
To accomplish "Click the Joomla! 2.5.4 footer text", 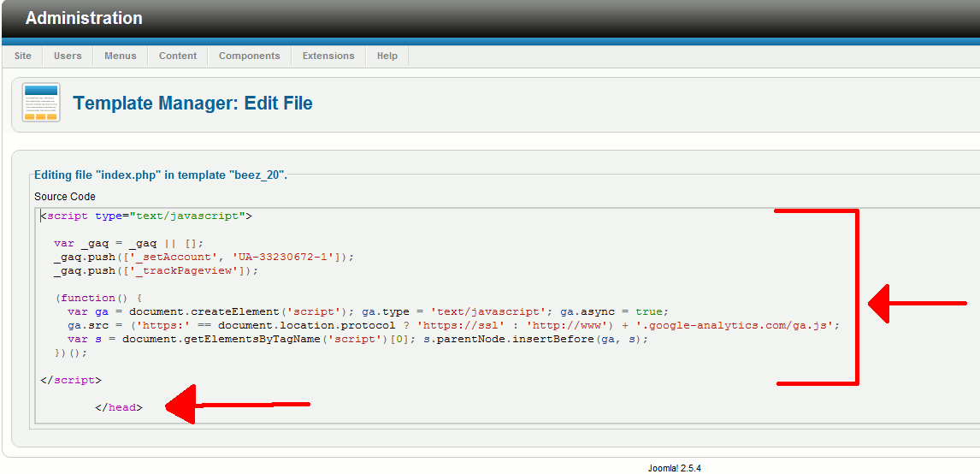I will [674, 468].
